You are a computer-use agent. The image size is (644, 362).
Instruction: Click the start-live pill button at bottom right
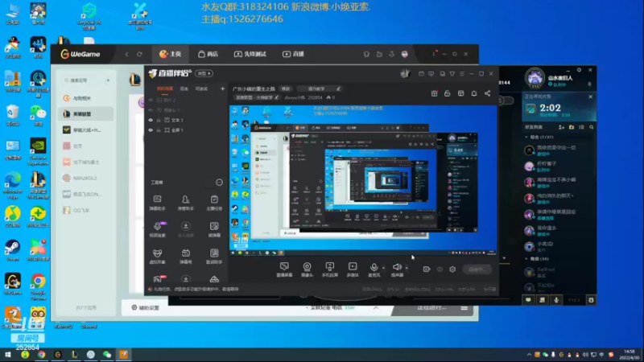[x=477, y=269]
